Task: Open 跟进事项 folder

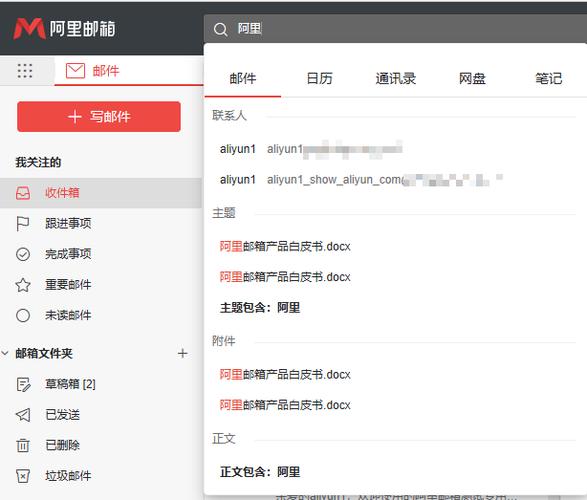Action: [101, 224]
